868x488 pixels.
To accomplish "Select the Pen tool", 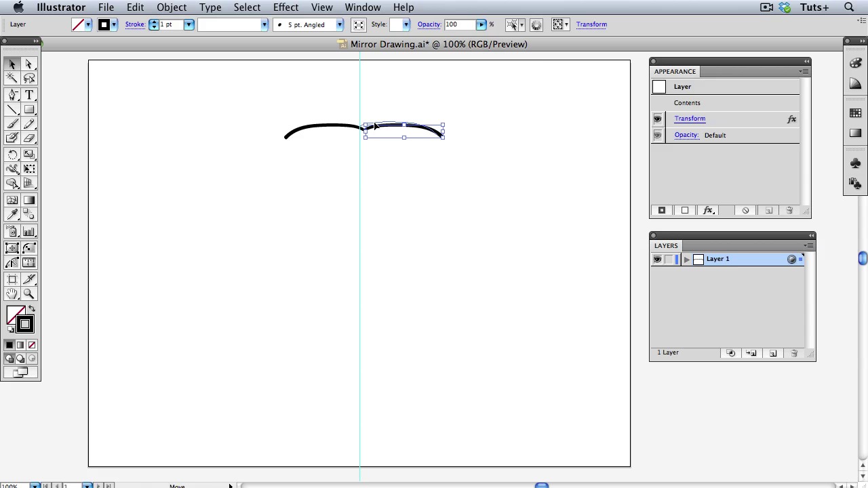I will click(x=12, y=95).
